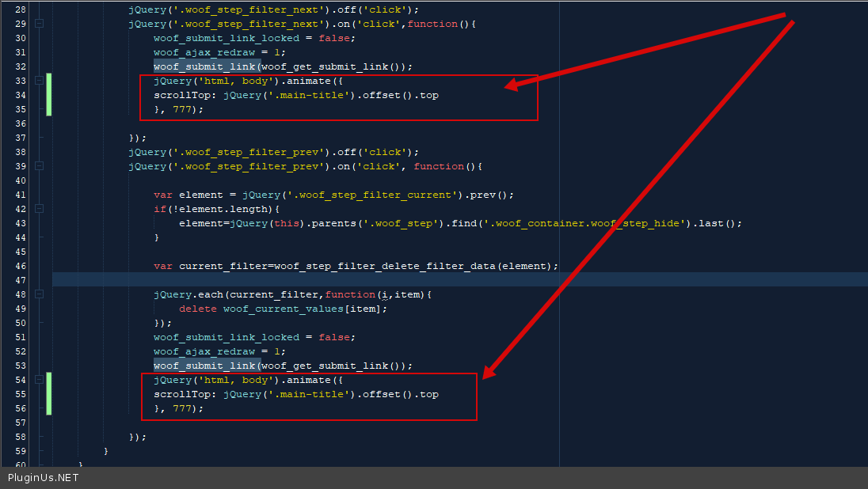Click line number 57 in the gutter
868x489 pixels.
[x=21, y=423]
